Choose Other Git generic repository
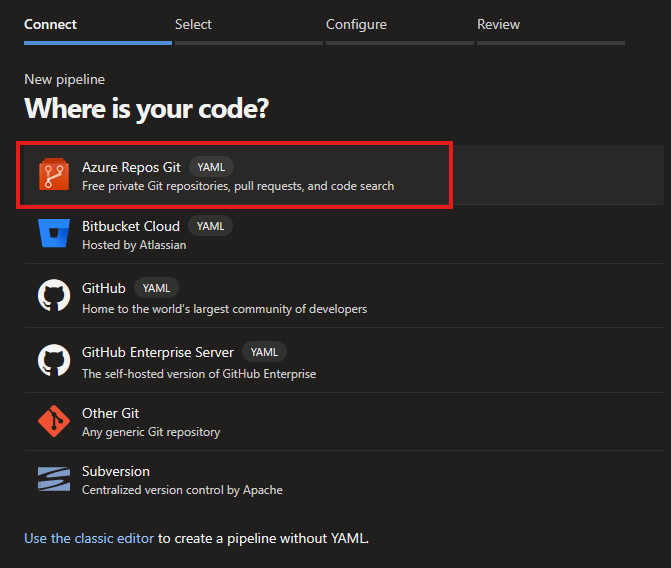Viewport: 671px width, 568px height. (110, 413)
